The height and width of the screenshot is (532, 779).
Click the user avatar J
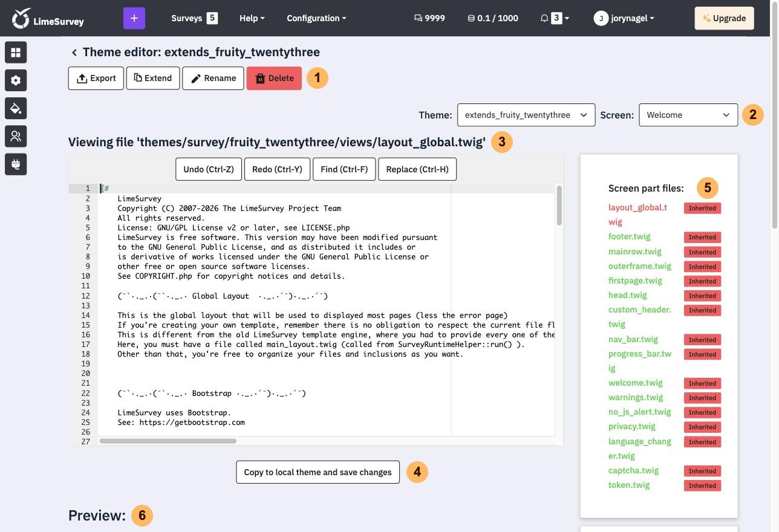tap(601, 18)
